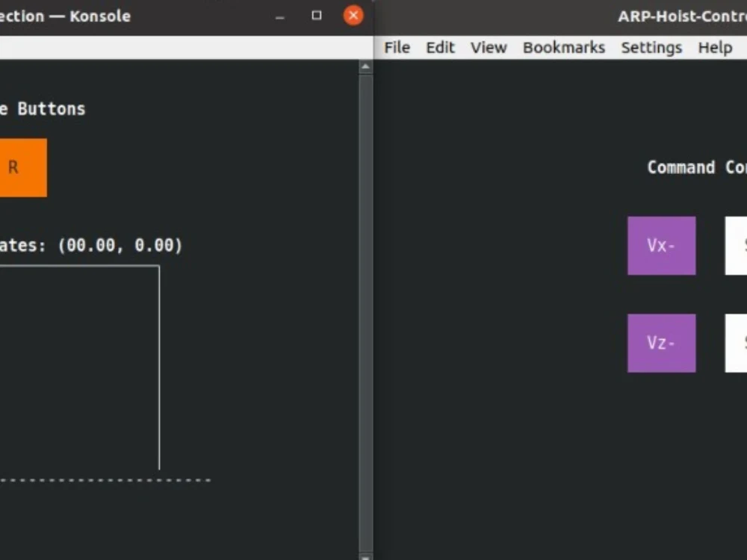This screenshot has width=747, height=560.
Task: Open the File menu
Action: coord(397,47)
